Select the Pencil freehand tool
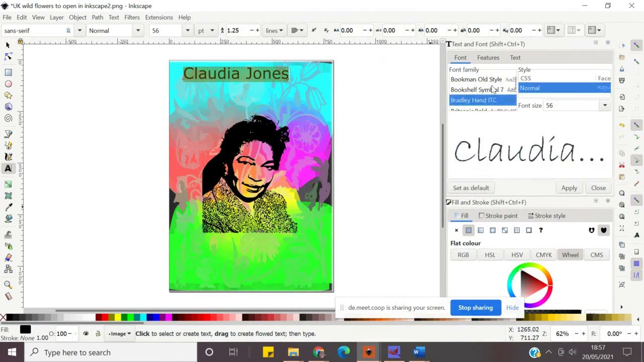The image size is (644, 362). [x=8, y=146]
